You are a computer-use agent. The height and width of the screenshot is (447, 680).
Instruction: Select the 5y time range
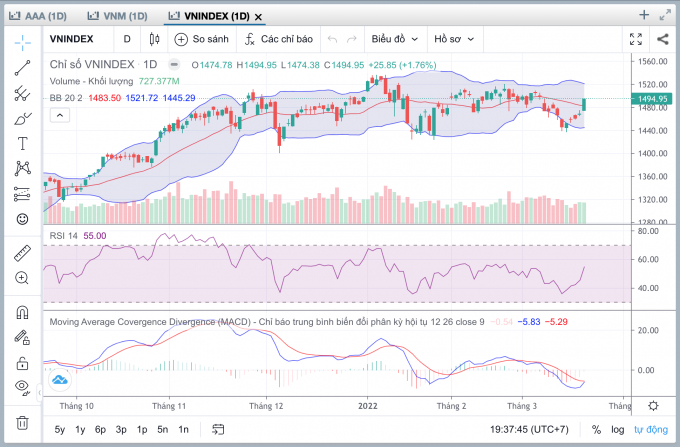tap(60, 429)
